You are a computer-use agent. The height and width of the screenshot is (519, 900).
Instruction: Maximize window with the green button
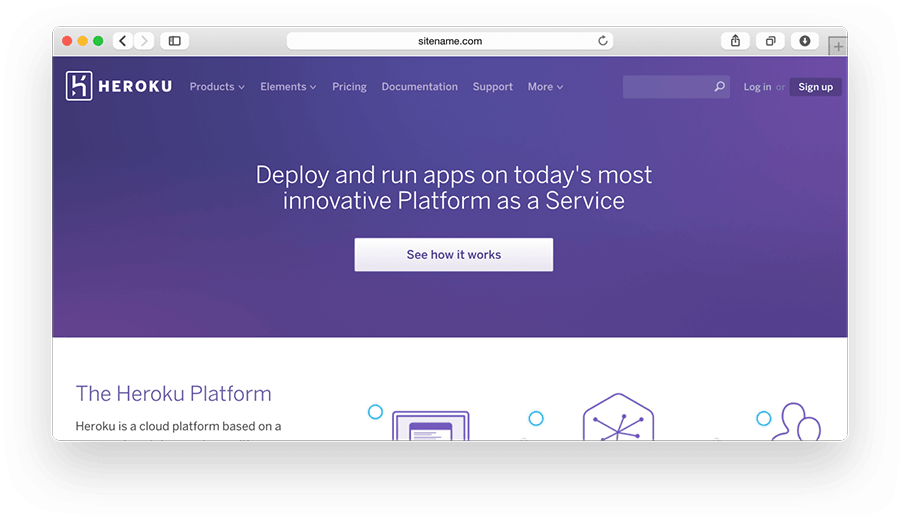pyautogui.click(x=98, y=41)
